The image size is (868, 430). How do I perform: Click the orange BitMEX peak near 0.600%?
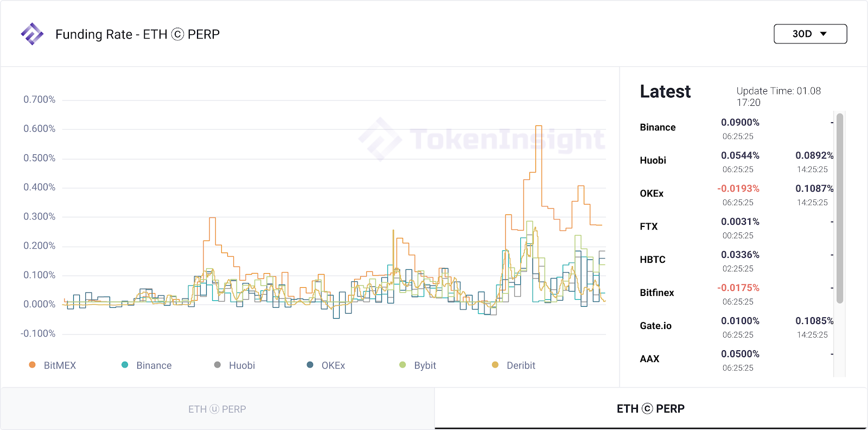point(539,127)
